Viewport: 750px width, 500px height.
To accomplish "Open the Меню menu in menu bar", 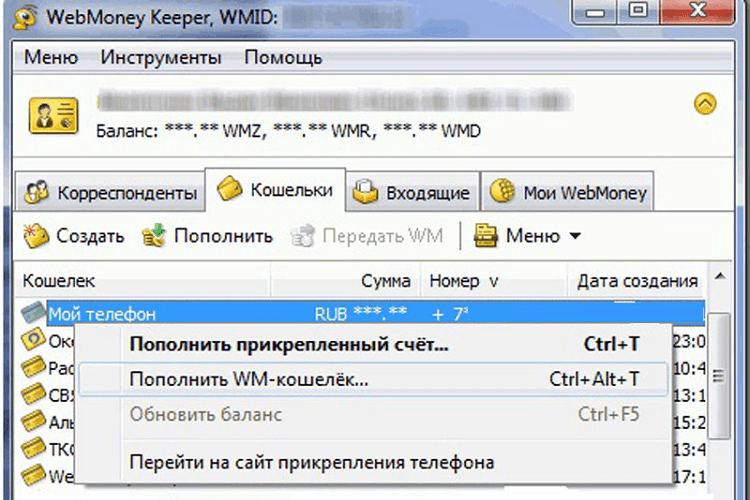I will pos(51,57).
